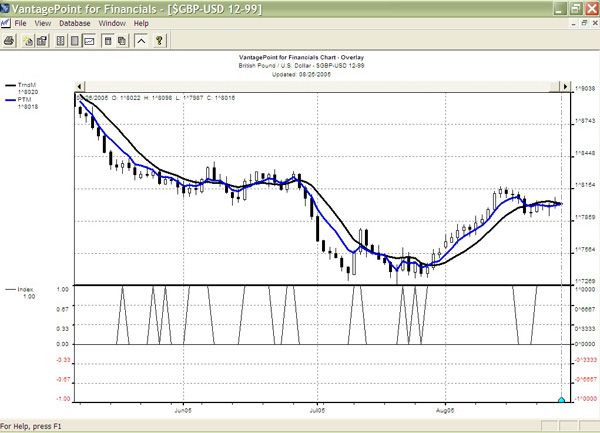Close the VantagePoint application window
Screen dimensions: 600x433
point(592,9)
